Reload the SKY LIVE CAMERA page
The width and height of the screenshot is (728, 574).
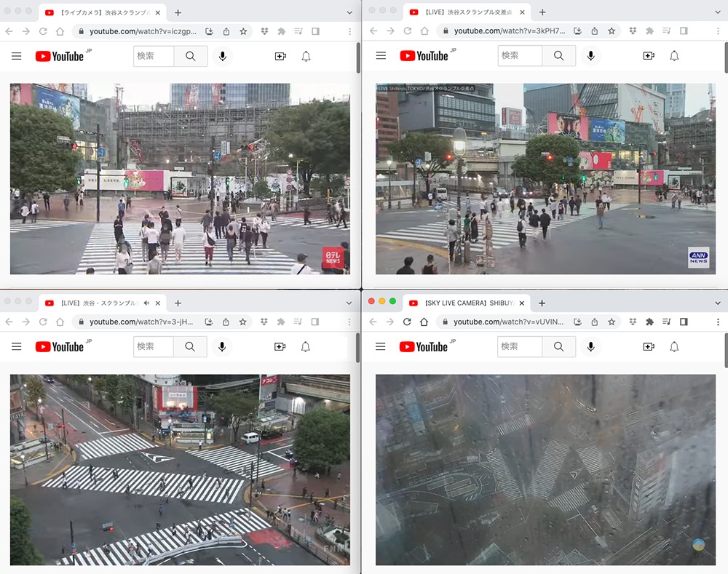pos(405,322)
